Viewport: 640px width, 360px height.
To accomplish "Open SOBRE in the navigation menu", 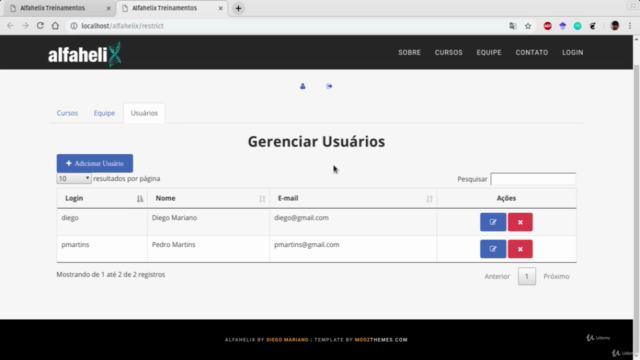I will (409, 53).
